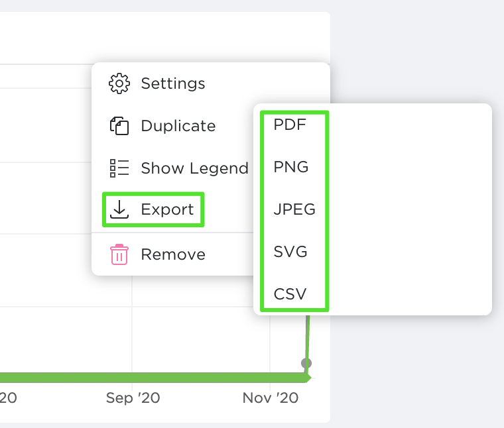Click empty white area of the export submenu
The image size is (504, 428).
(411, 212)
